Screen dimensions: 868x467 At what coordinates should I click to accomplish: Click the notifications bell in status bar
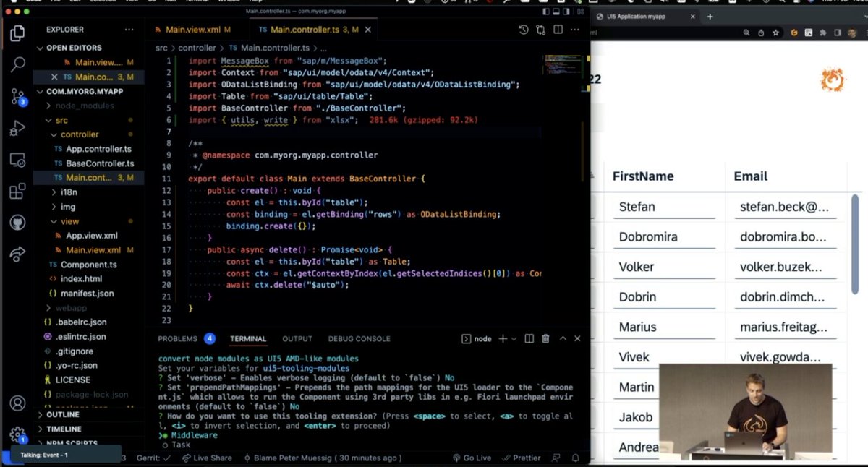[574, 458]
